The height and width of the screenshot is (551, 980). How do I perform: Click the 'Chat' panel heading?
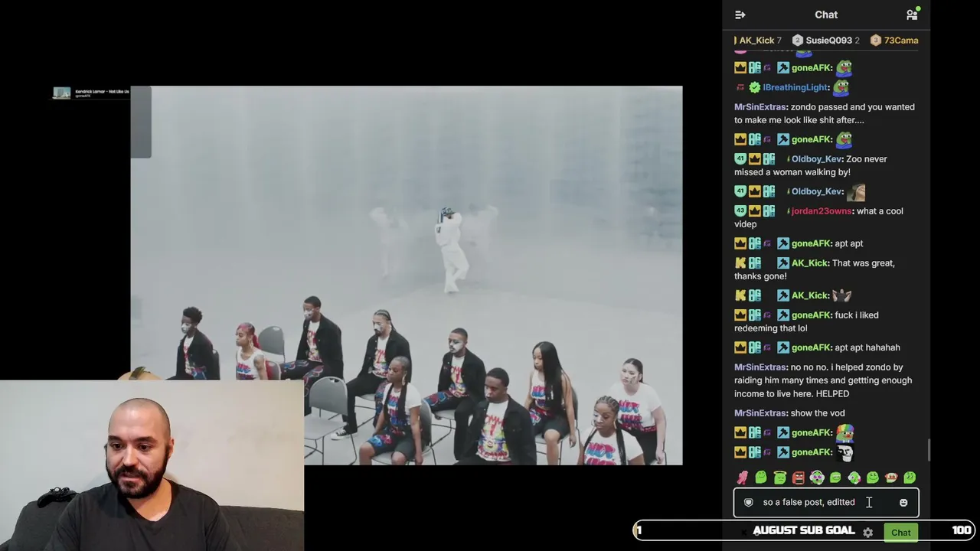point(826,15)
